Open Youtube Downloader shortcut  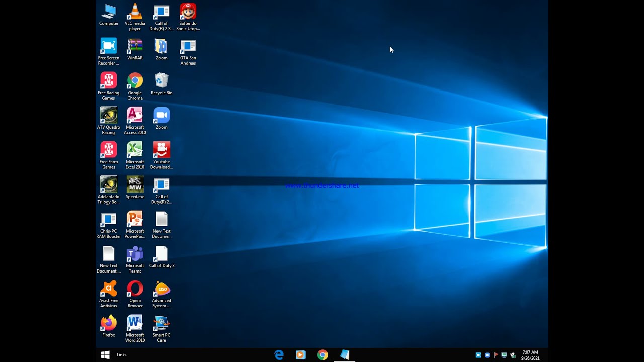(162, 156)
